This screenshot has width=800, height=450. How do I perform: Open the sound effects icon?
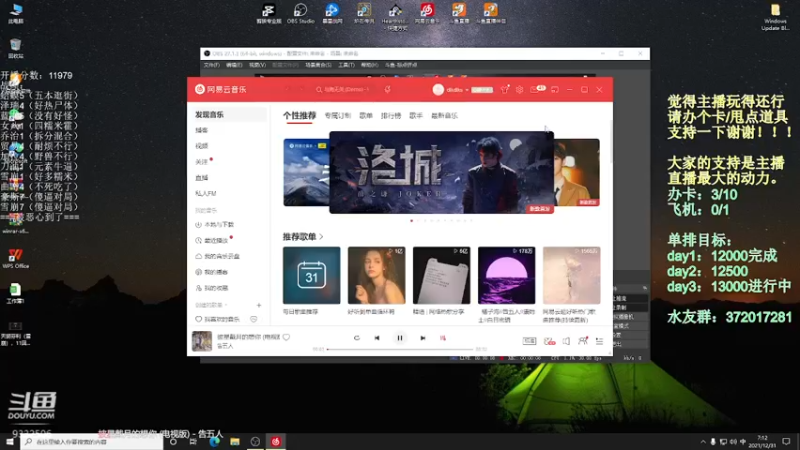pyautogui.click(x=549, y=341)
